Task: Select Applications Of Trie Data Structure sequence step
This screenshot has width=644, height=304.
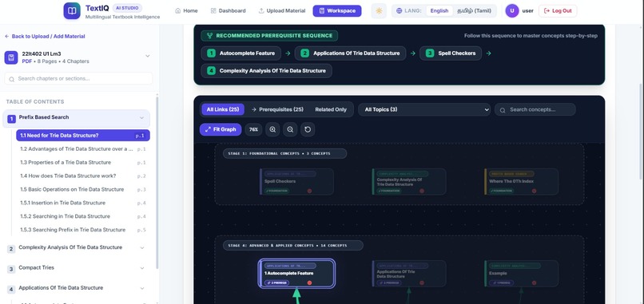Action: [351, 53]
